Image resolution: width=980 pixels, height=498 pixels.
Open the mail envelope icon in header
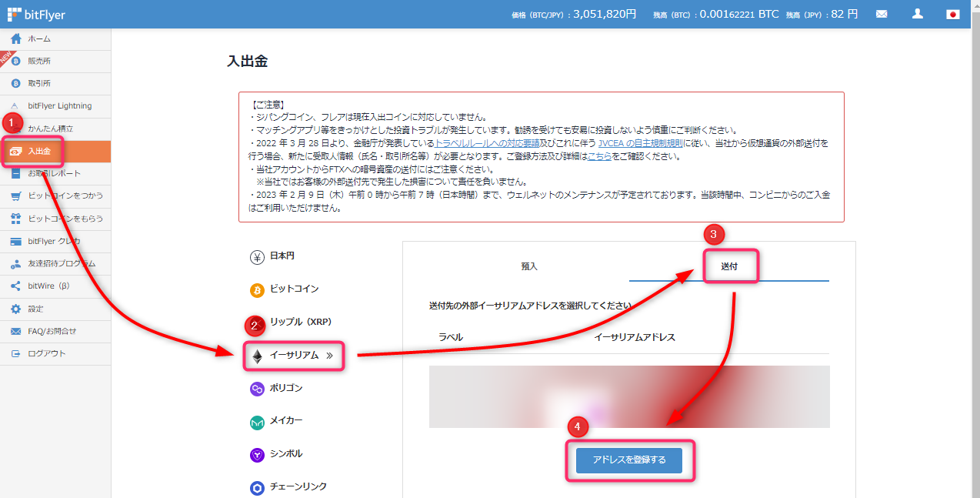[x=882, y=14]
